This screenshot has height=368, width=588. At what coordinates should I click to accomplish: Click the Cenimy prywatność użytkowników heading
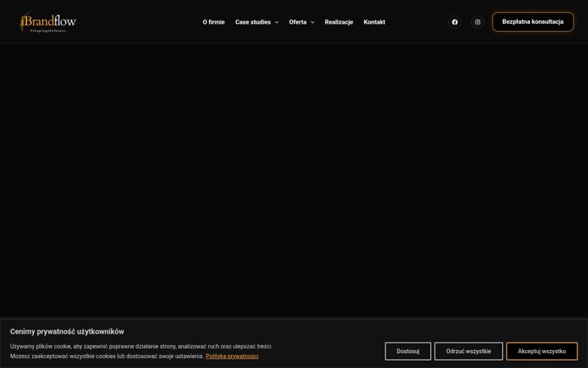[x=67, y=331]
